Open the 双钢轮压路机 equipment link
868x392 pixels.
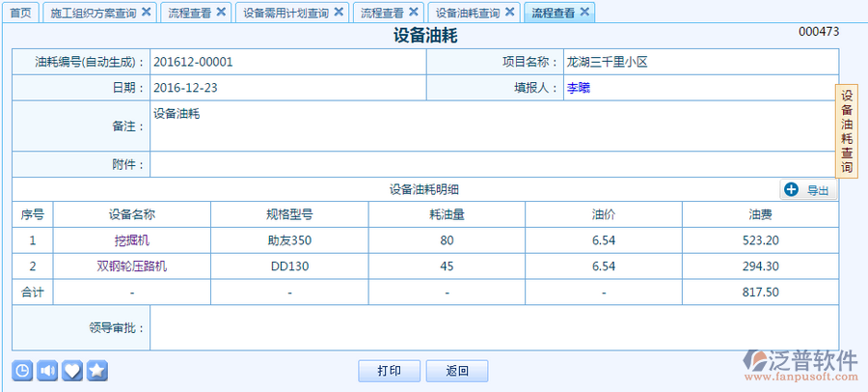(132, 266)
